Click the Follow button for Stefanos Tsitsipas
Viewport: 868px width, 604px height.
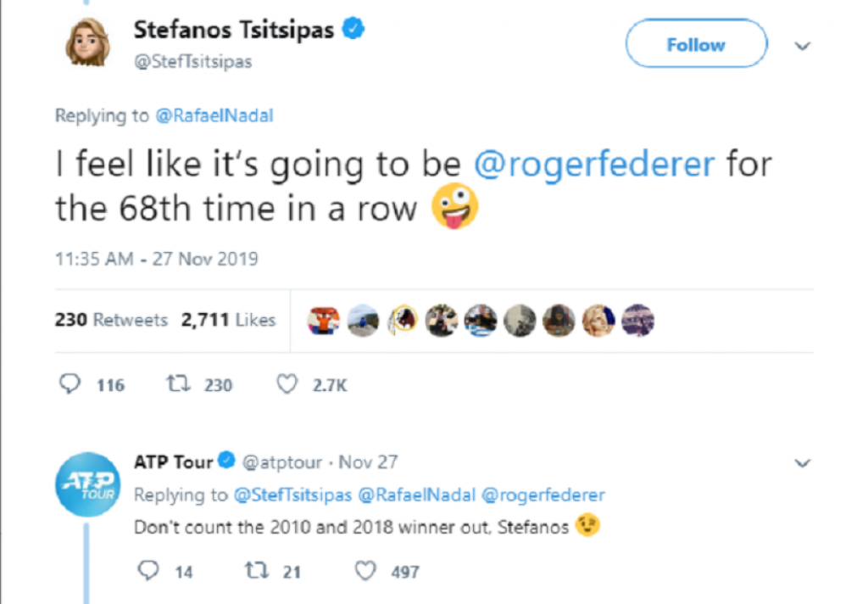695,45
